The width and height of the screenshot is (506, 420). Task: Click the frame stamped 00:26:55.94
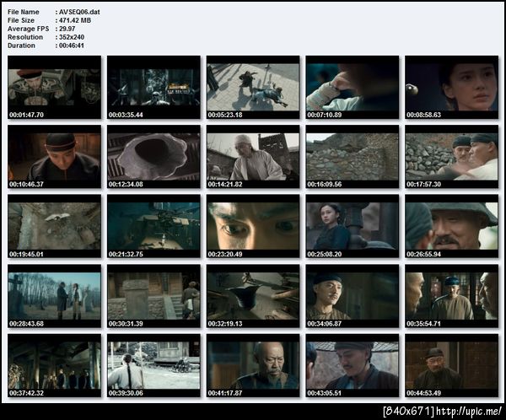coord(452,226)
